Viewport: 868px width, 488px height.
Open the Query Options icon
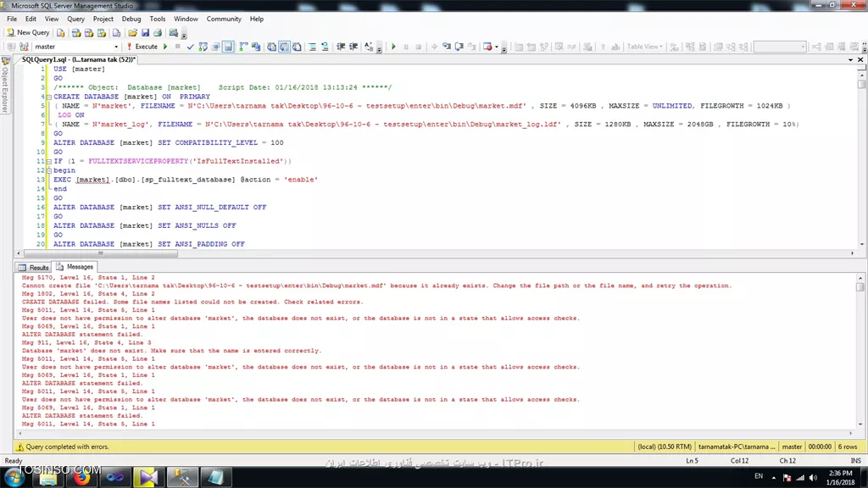click(215, 47)
